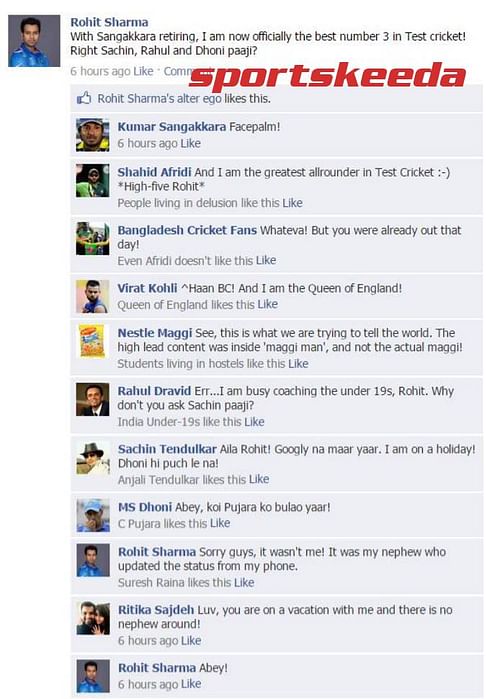Click Kumar Sangakkara's avatar thumbnail

[x=92, y=135]
